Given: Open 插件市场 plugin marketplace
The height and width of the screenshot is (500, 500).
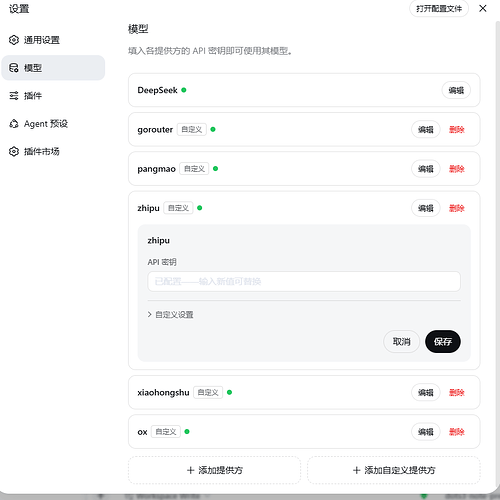Looking at the screenshot, I should (53, 151).
